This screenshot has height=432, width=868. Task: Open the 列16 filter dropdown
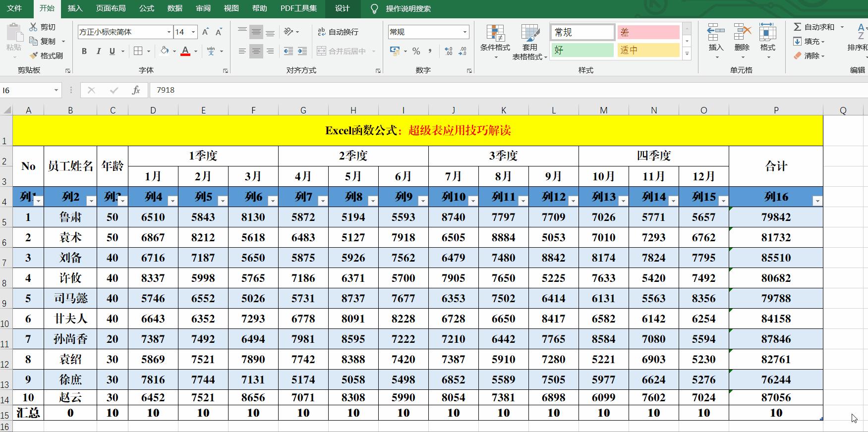pyautogui.click(x=817, y=201)
